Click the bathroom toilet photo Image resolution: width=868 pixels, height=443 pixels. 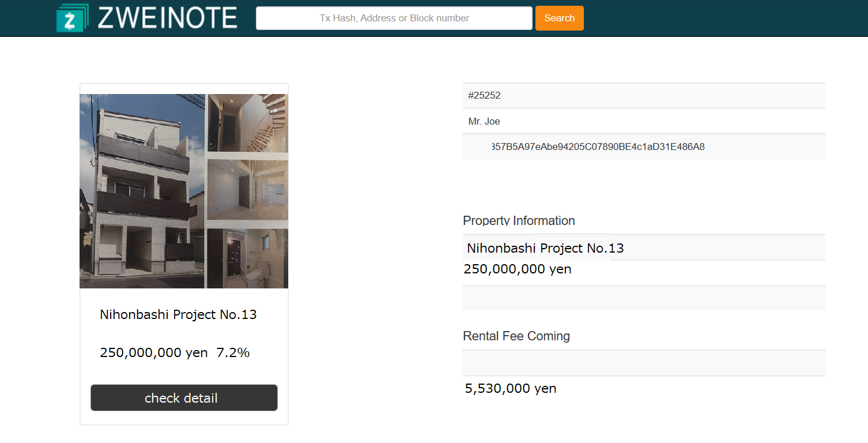click(x=248, y=258)
